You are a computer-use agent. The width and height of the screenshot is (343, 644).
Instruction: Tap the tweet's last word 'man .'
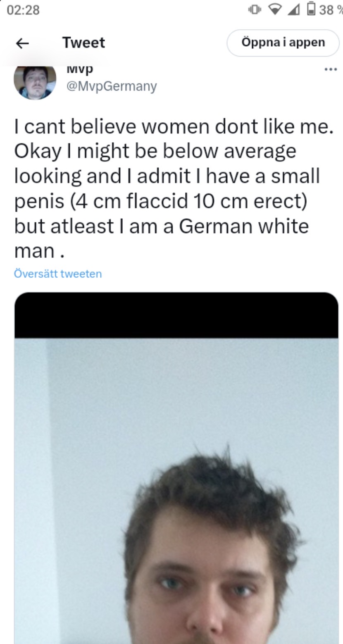39,251
